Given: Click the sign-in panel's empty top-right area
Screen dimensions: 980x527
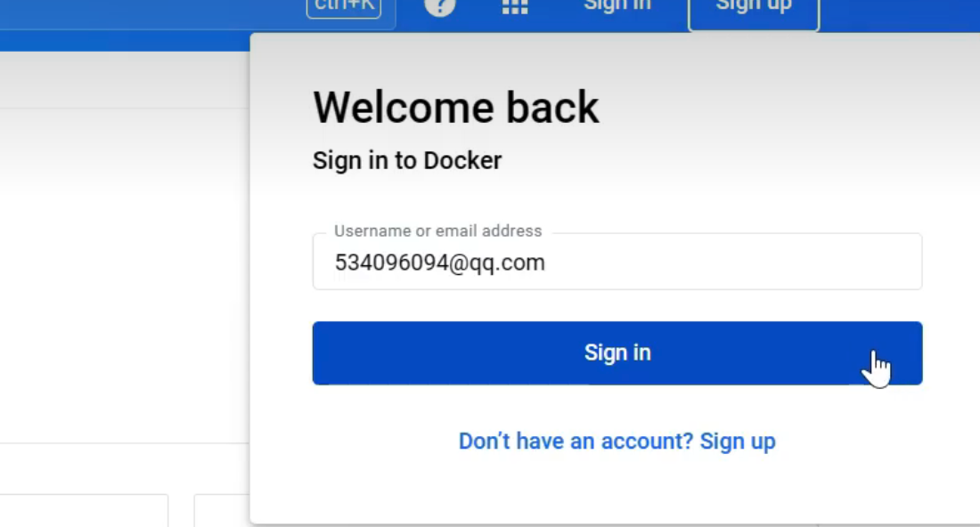Looking at the screenshot, I should [x=846, y=98].
